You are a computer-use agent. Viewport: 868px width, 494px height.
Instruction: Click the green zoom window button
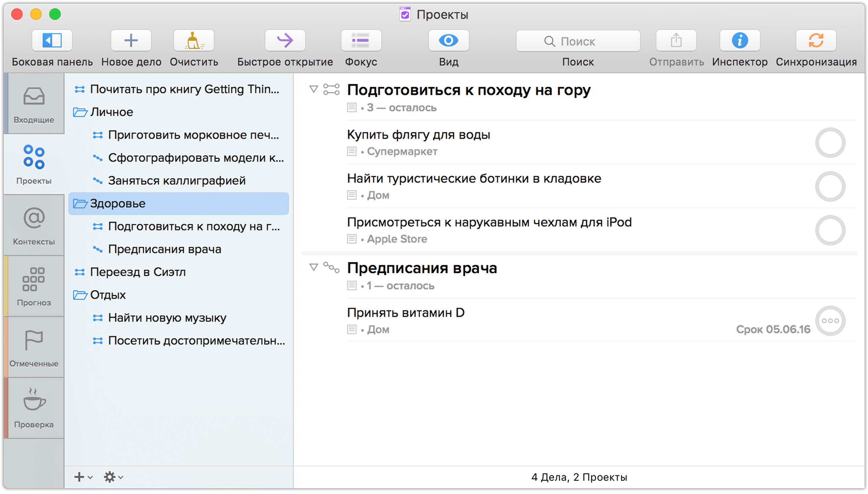pyautogui.click(x=55, y=14)
